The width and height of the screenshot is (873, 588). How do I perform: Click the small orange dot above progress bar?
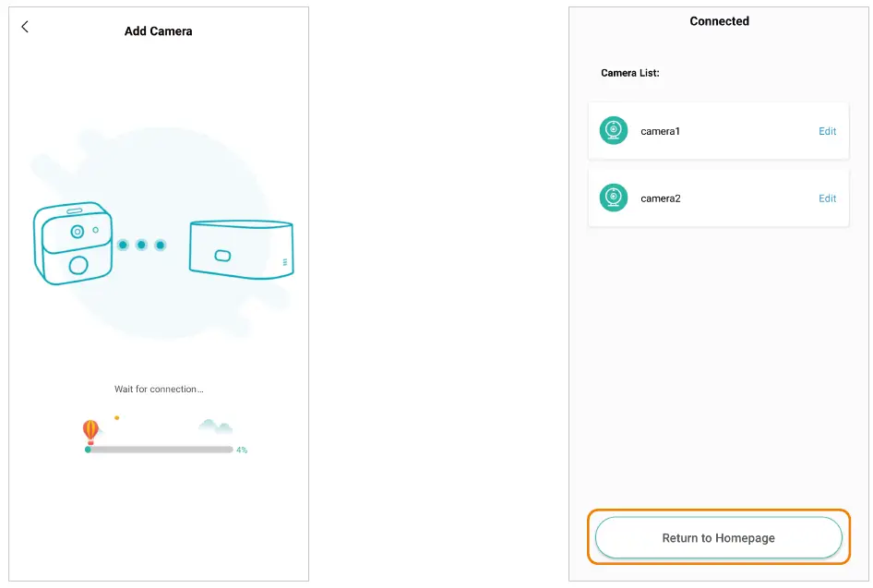click(116, 418)
